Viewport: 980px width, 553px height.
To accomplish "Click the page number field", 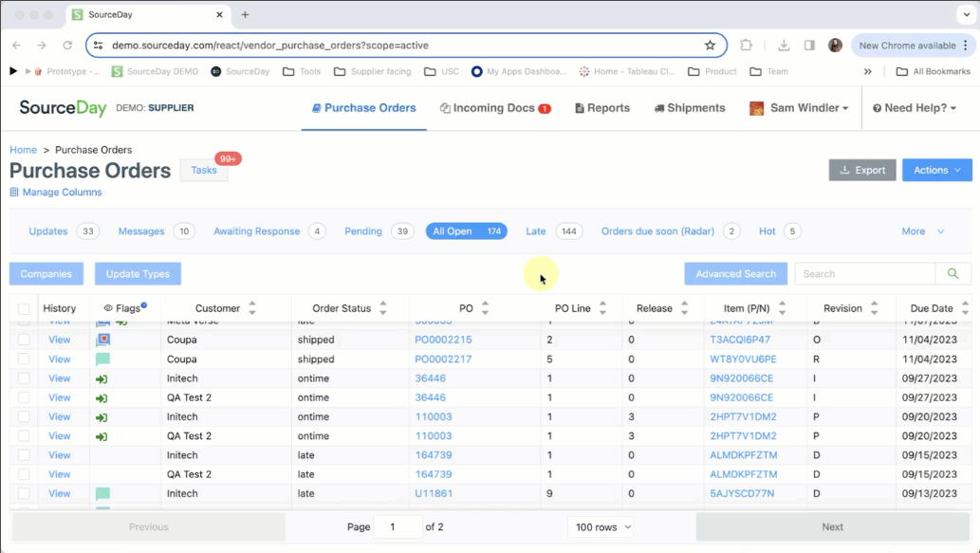I will click(x=398, y=527).
